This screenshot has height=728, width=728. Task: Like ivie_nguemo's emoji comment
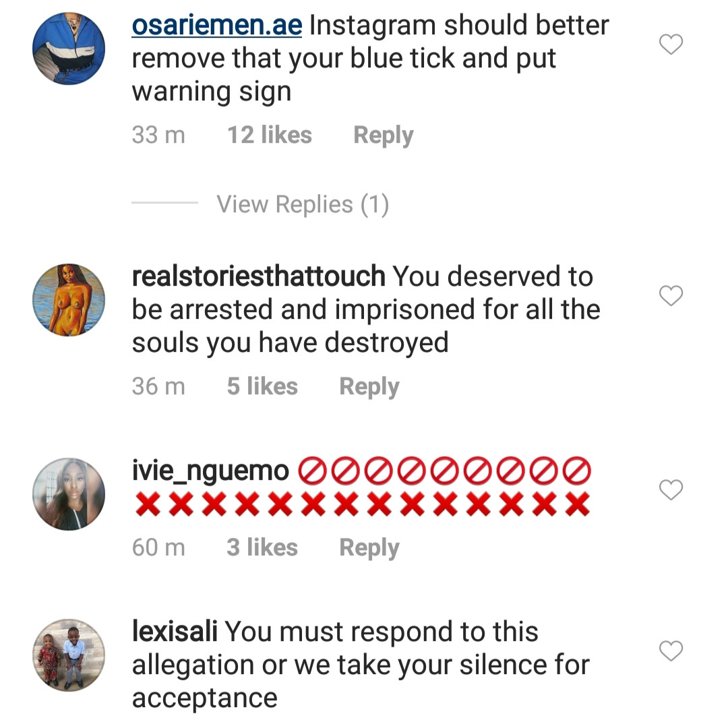click(x=671, y=490)
